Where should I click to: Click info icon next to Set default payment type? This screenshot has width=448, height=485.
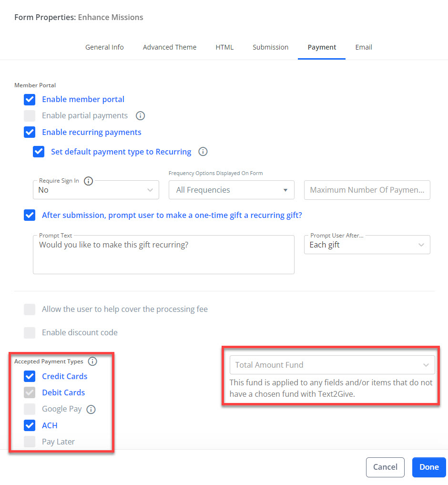point(203,152)
